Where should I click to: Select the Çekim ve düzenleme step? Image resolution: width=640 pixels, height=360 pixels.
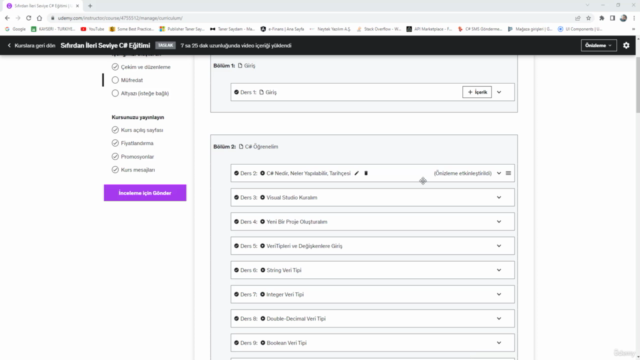141,67
